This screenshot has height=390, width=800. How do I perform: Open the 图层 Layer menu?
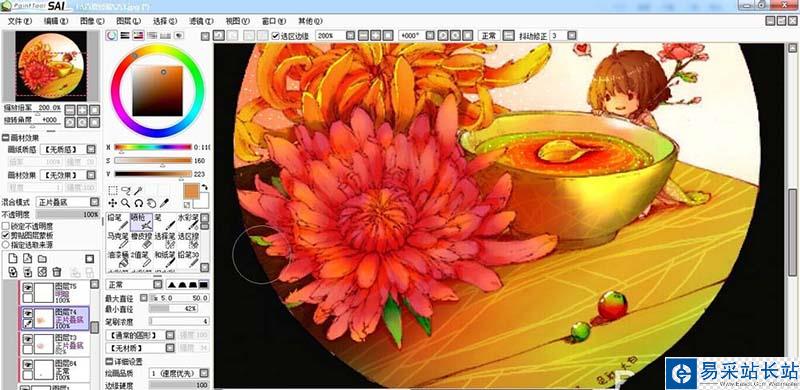click(128, 21)
